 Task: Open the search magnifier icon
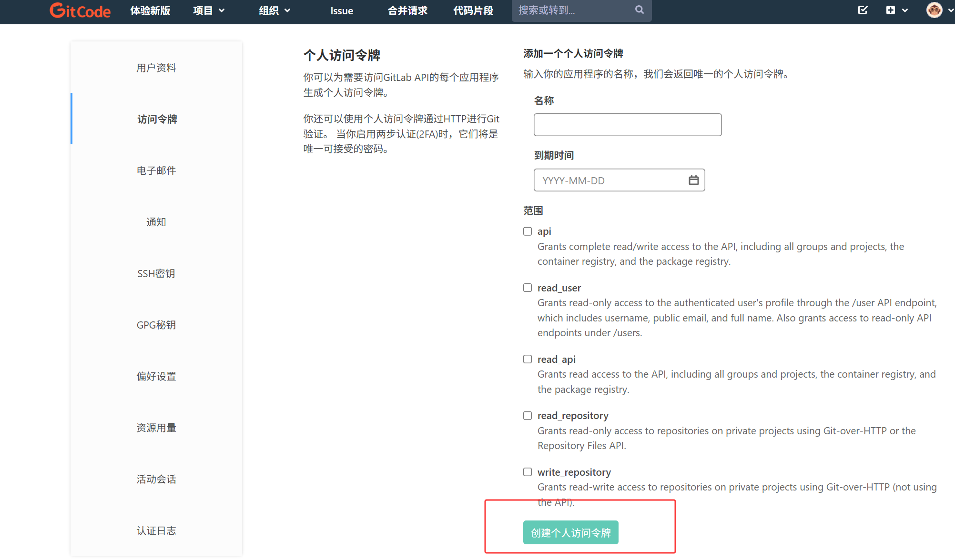[x=639, y=10]
